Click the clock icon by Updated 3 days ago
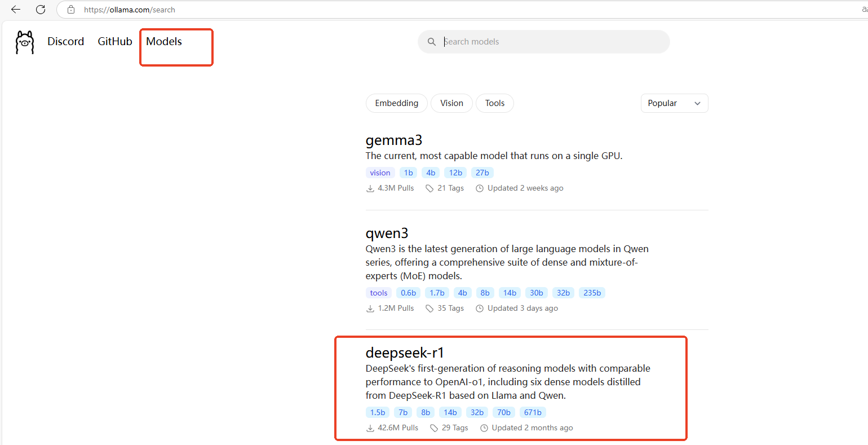Viewport: 868px width, 445px height. tap(480, 309)
